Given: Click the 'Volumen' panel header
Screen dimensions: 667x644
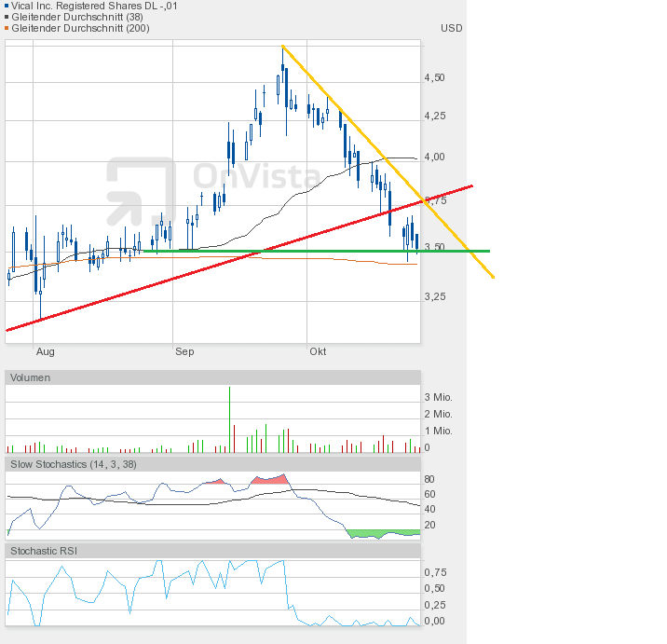Looking at the screenshot, I should [x=212, y=377].
